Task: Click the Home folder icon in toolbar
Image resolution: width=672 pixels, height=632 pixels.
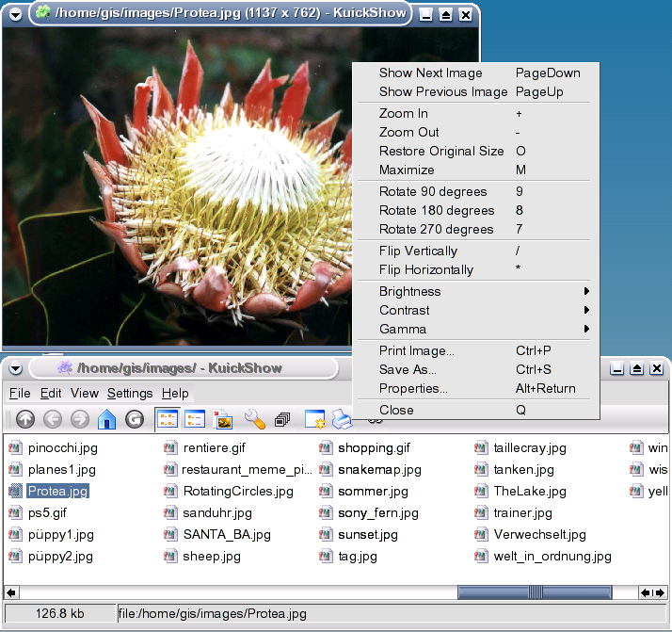Action: tap(107, 420)
